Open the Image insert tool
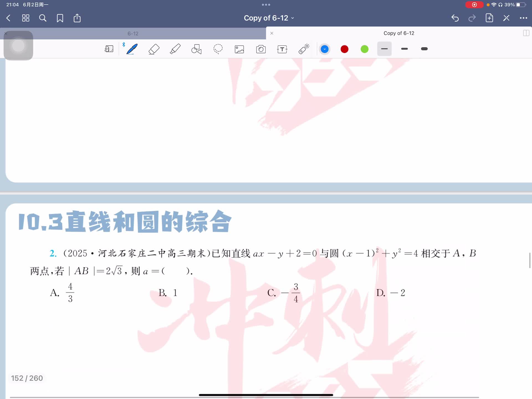Image resolution: width=532 pixels, height=399 pixels. pyautogui.click(x=239, y=49)
